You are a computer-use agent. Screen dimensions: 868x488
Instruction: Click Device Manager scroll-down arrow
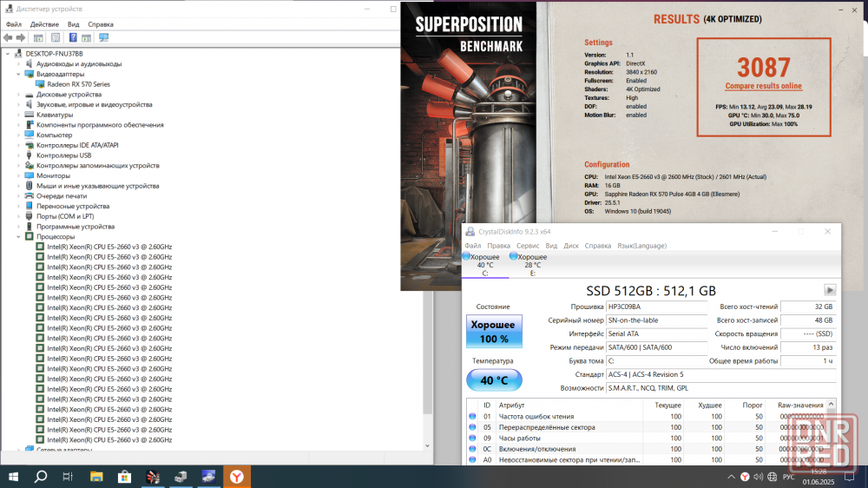coord(427,446)
